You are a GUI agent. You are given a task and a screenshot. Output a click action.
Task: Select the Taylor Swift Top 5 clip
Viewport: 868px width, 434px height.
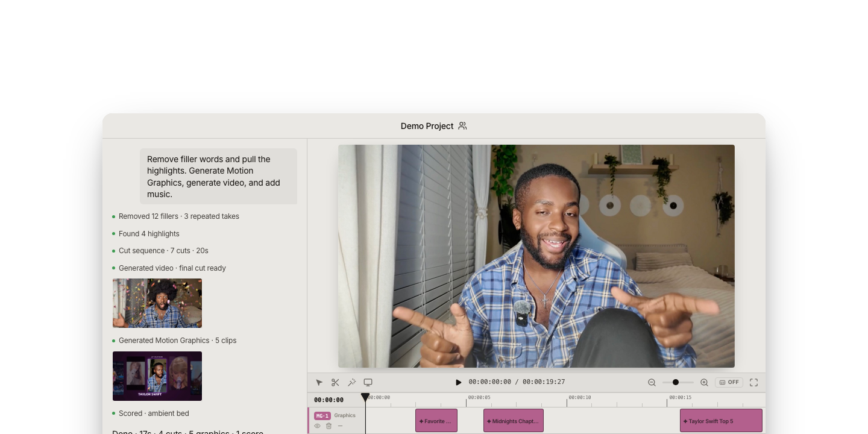[721, 420]
